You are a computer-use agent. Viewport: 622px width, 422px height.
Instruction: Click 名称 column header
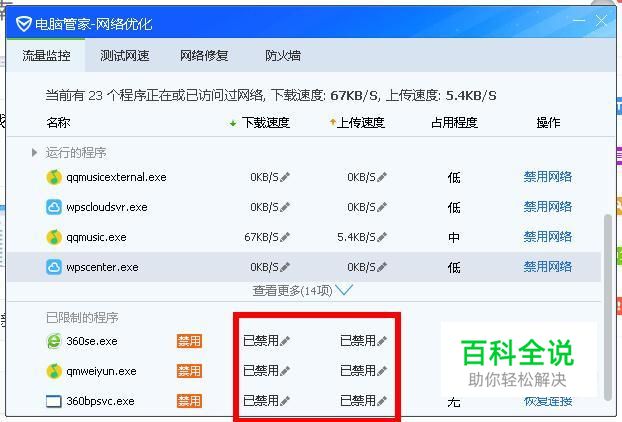click(x=58, y=123)
